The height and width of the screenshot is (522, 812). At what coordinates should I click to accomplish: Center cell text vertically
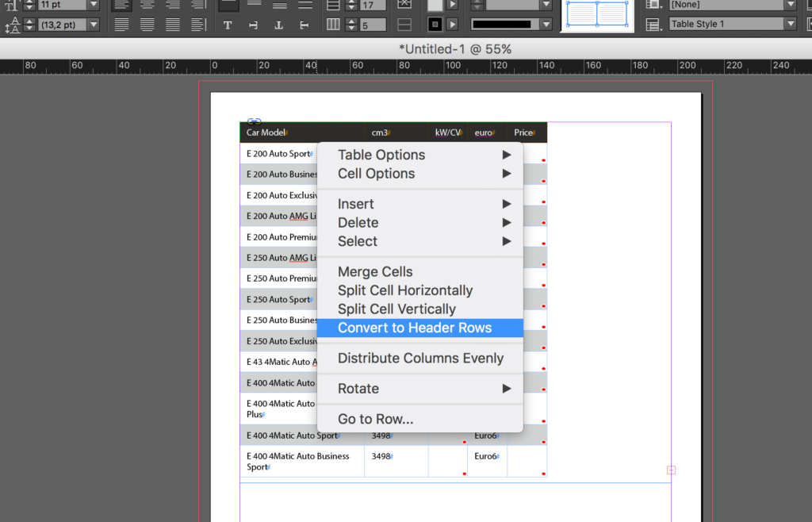click(x=254, y=6)
